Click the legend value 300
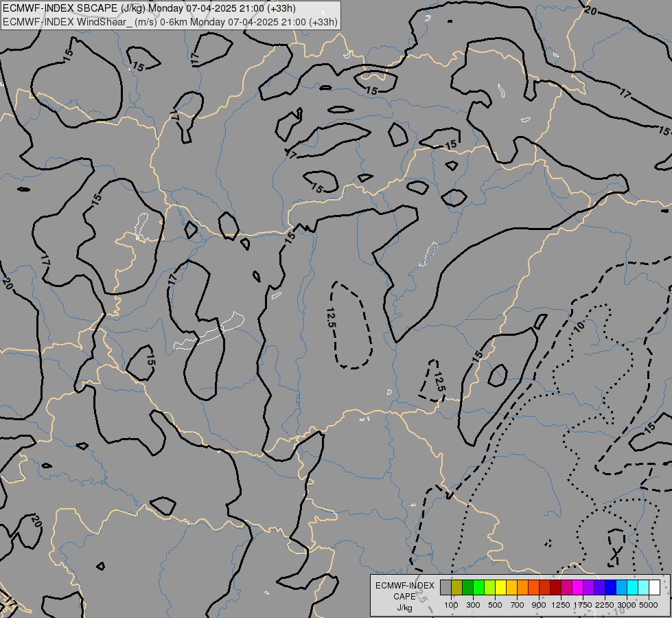This screenshot has width=672, height=618. [473, 605]
